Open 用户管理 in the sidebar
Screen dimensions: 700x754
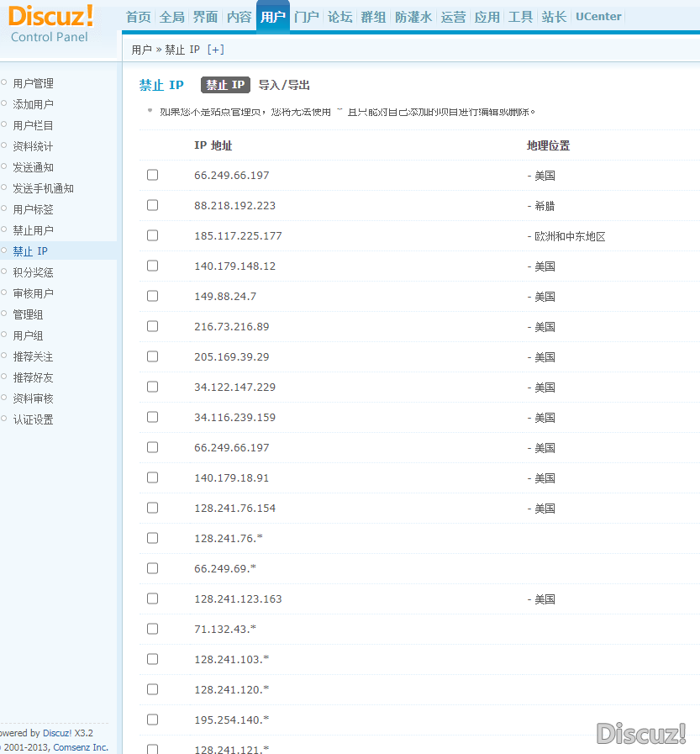coord(33,83)
